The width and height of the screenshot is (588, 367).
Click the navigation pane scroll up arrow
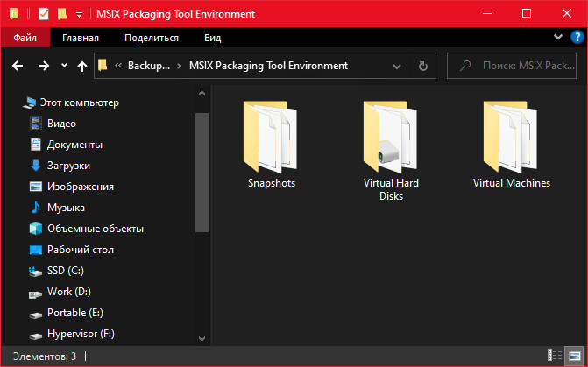[202, 93]
